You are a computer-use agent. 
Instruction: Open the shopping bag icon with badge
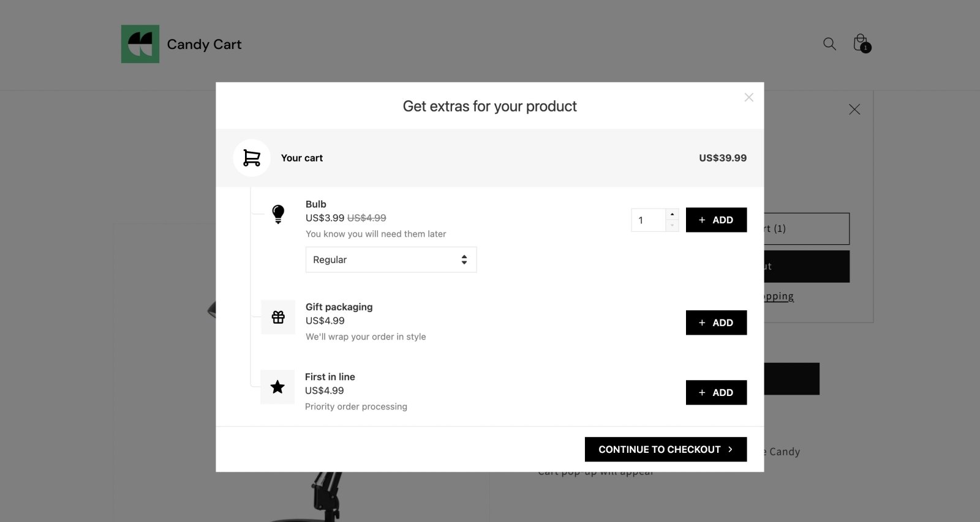click(860, 43)
